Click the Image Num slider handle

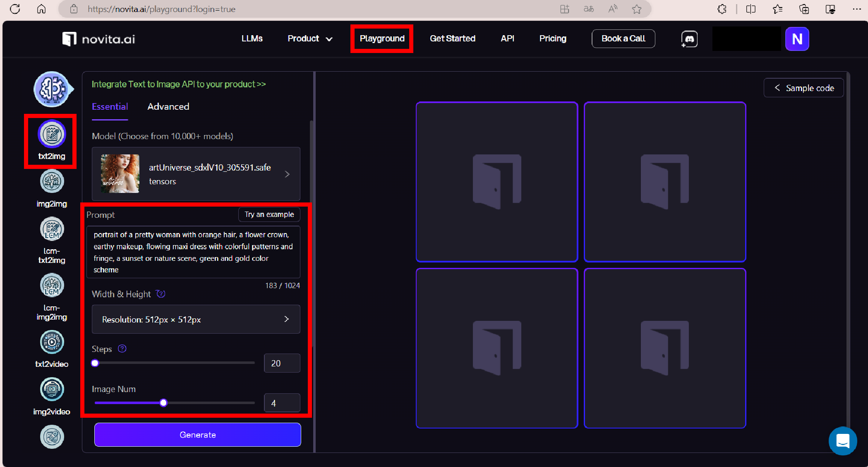163,403
